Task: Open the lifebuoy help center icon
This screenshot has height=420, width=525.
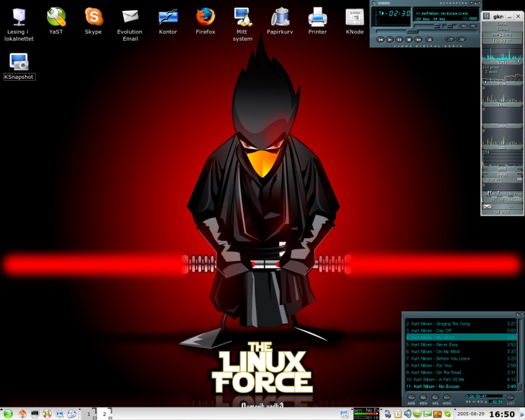Action: pyautogui.click(x=47, y=414)
